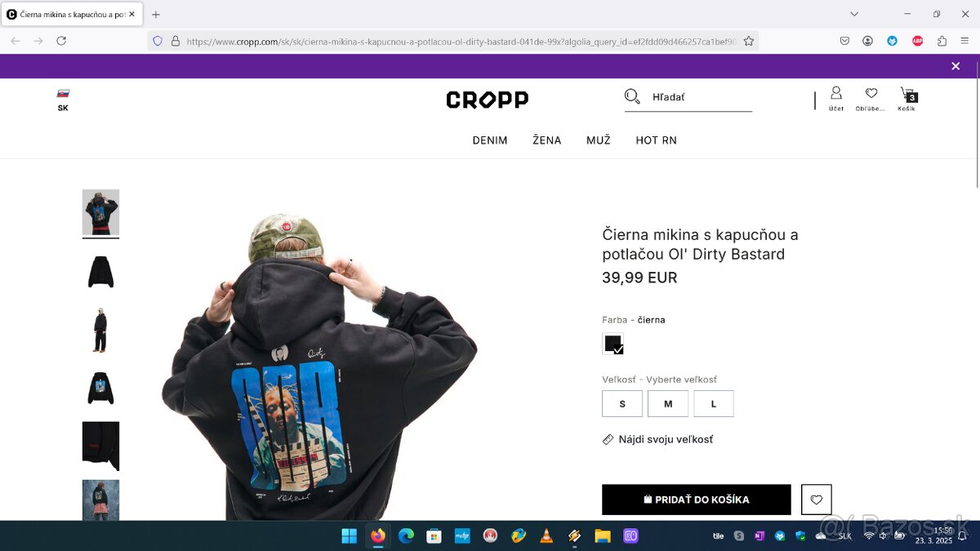Open favorites heart icon in header
The image size is (980, 551).
[x=871, y=98]
